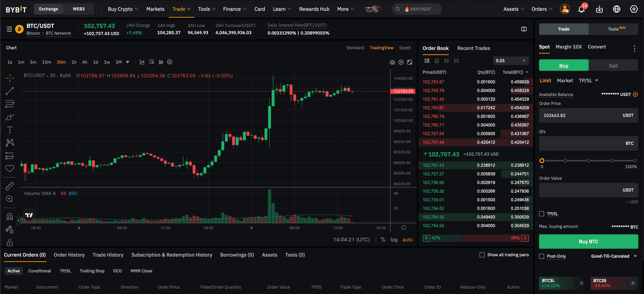Toggle chart fullscreen icon

410,62
